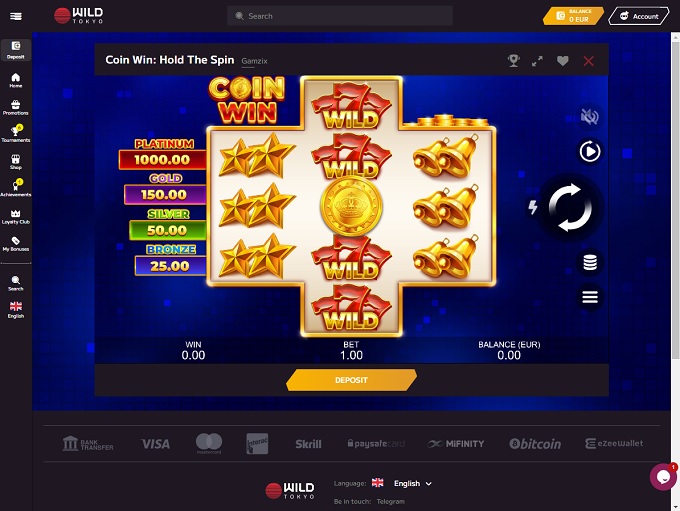Open the in-game hamburger menu

[590, 297]
